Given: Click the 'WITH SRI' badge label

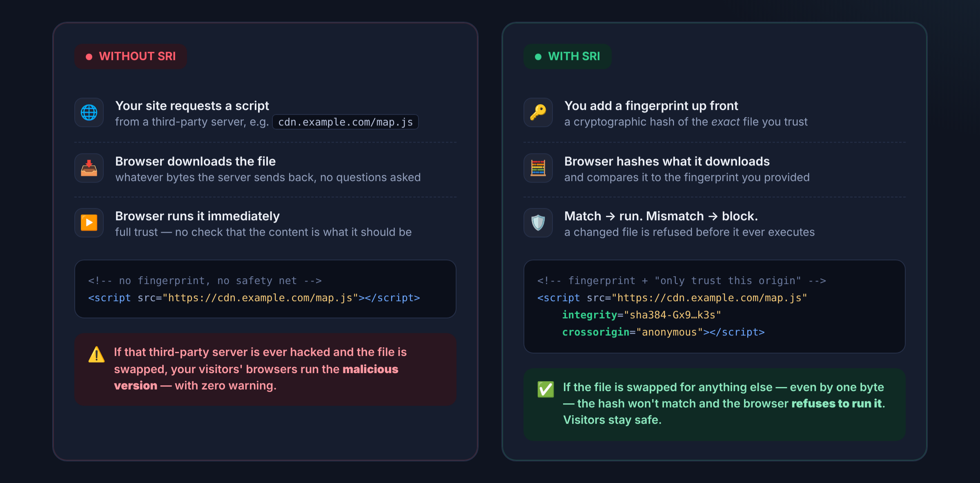Looking at the screenshot, I should click(574, 56).
